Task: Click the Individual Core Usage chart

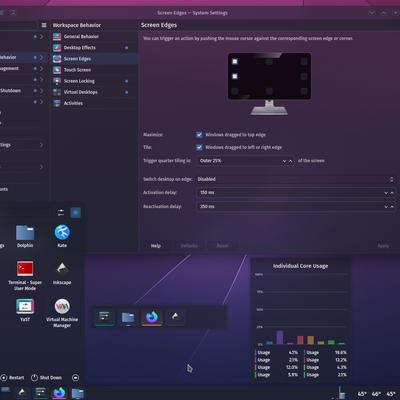Action: point(301,309)
